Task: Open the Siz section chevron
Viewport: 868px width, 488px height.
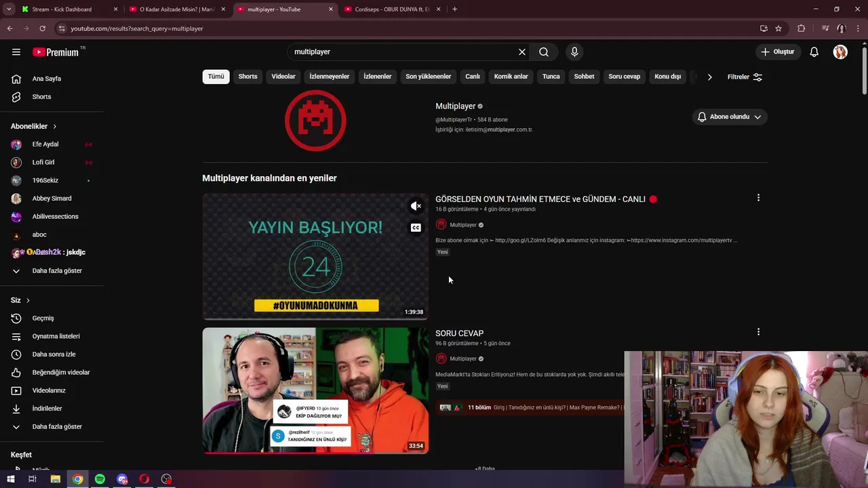Action: (28, 300)
